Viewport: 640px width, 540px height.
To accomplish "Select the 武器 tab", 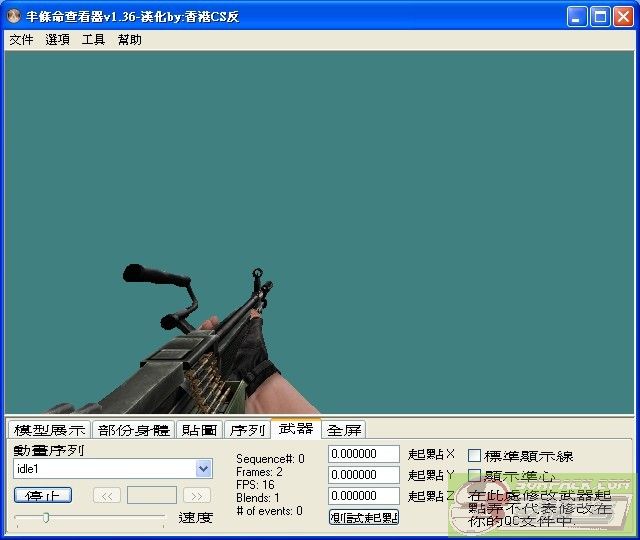I will [296, 429].
